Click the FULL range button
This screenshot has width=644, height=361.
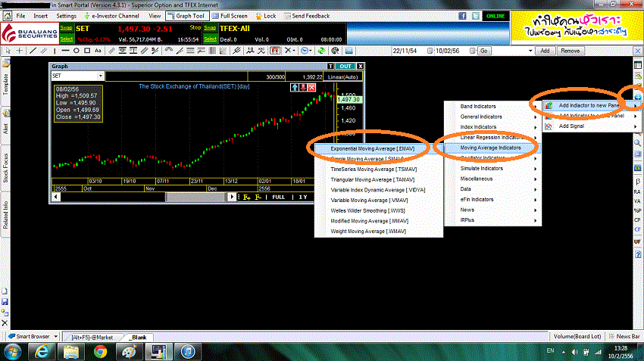[278, 197]
